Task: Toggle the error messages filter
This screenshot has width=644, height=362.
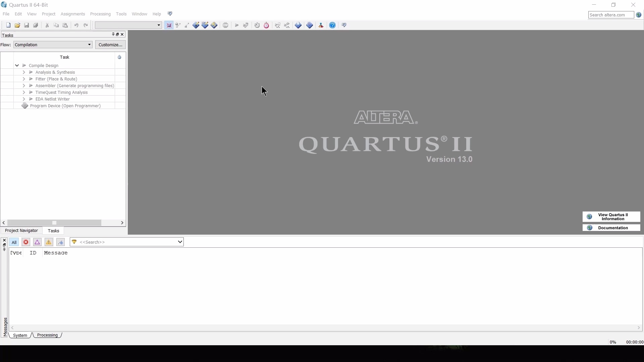Action: 26,242
